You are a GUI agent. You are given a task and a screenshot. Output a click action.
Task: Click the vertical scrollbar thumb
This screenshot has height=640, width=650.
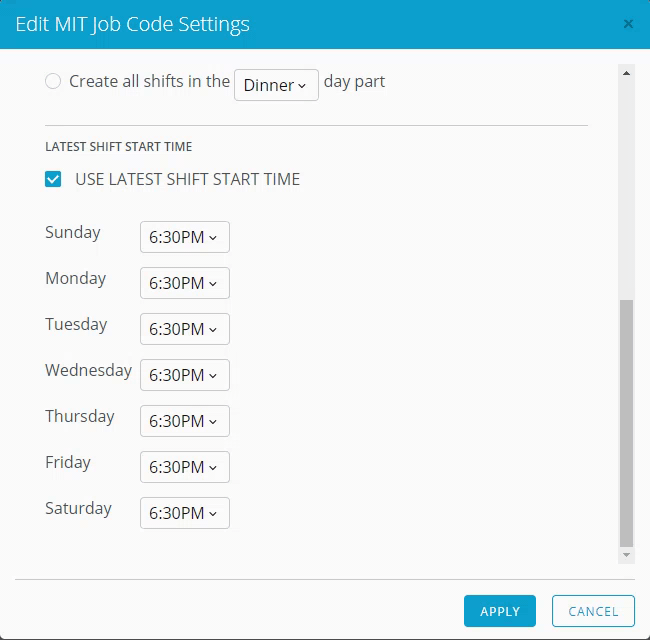(626, 424)
